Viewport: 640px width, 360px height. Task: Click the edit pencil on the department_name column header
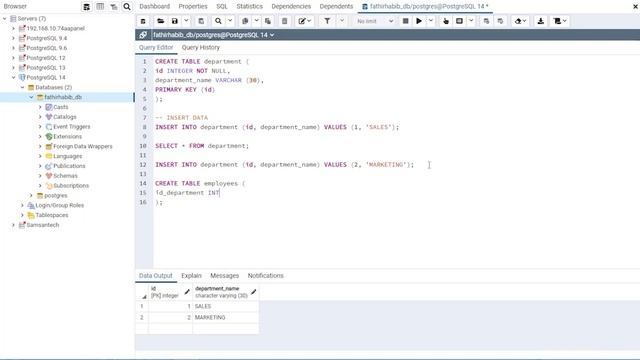(x=253, y=292)
